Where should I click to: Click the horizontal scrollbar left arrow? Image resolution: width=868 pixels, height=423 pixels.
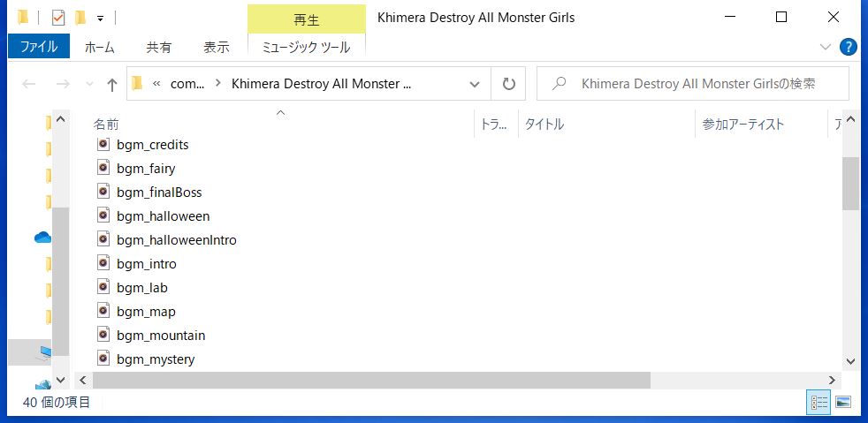[83, 380]
